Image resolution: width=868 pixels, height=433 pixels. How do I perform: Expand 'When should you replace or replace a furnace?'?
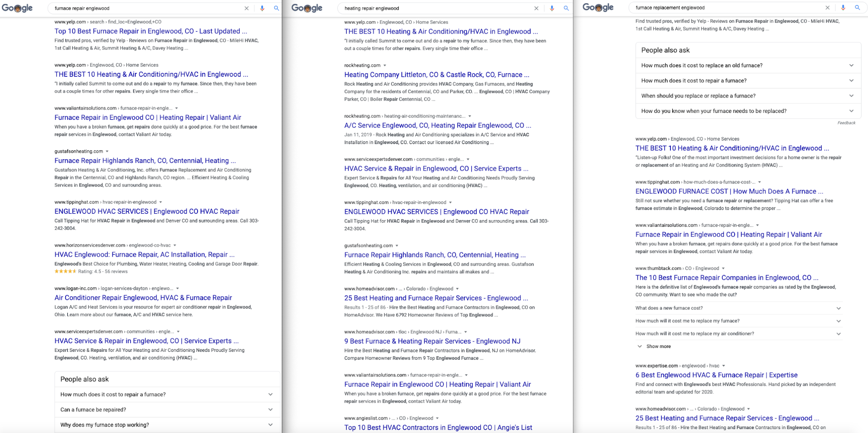pos(748,96)
